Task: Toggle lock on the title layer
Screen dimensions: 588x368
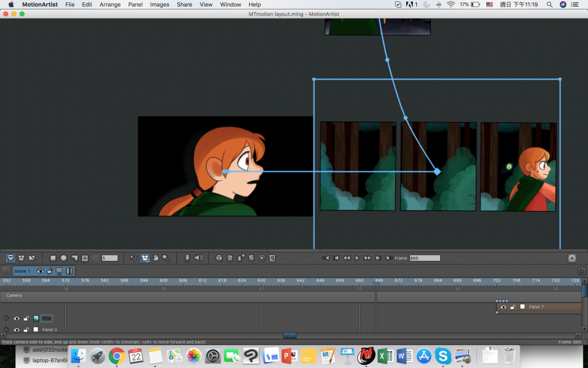Action: click(26, 319)
